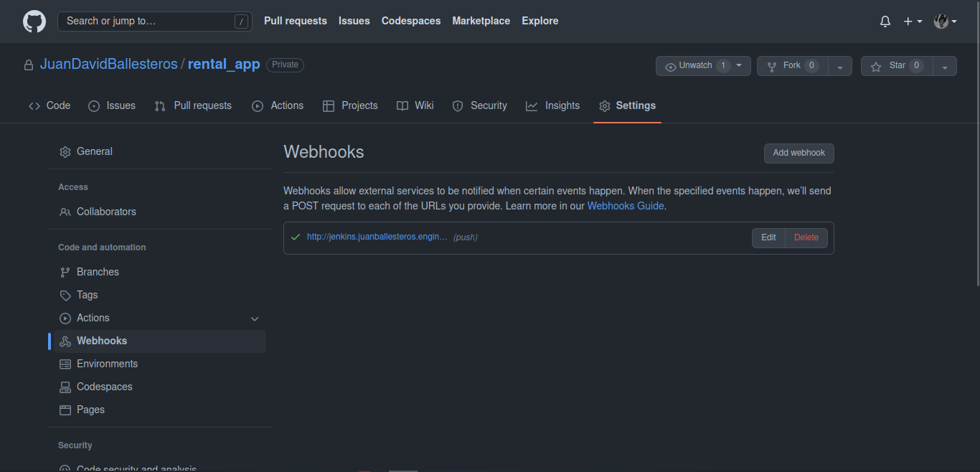Click the green checkmark delivery status icon
980x472 pixels.
[296, 237]
